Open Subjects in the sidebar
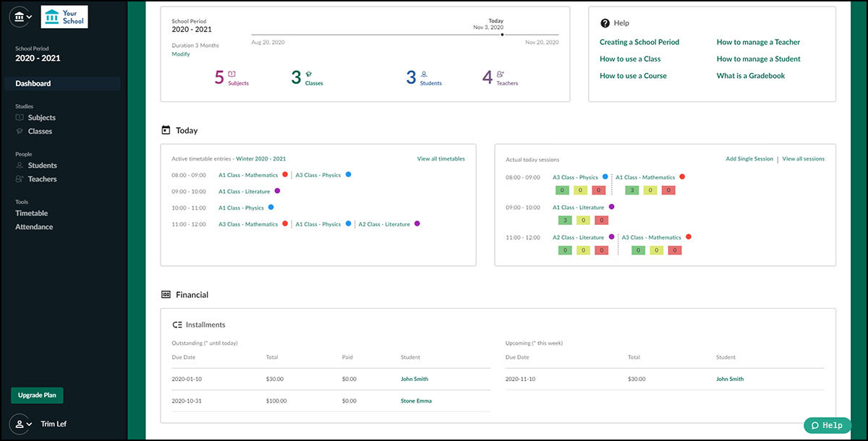Viewport: 868px width, 441px height. tap(42, 118)
